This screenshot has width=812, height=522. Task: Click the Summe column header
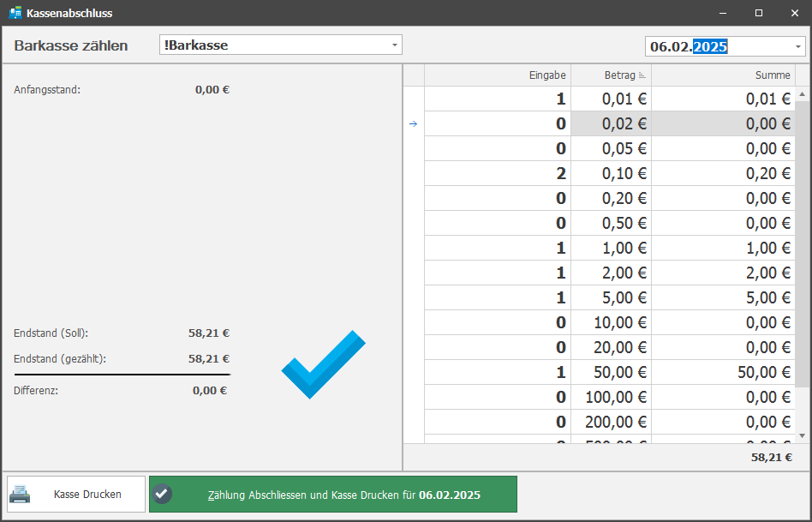click(x=723, y=75)
